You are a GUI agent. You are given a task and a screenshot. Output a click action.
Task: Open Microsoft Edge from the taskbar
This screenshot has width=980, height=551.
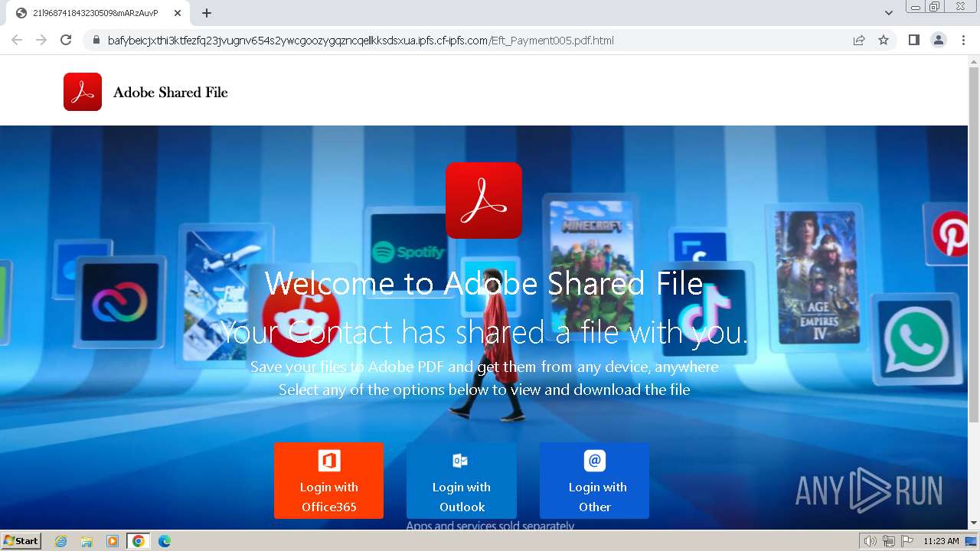click(x=165, y=541)
